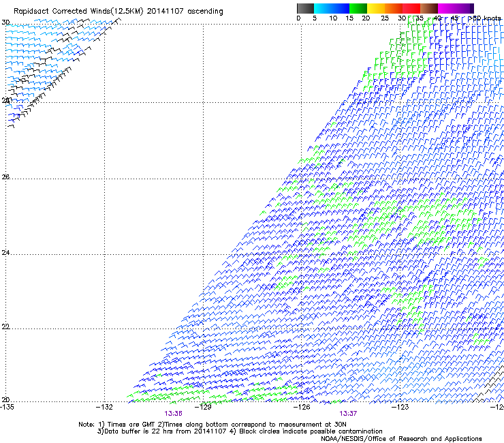Click the longitude label -135

(x=7, y=407)
